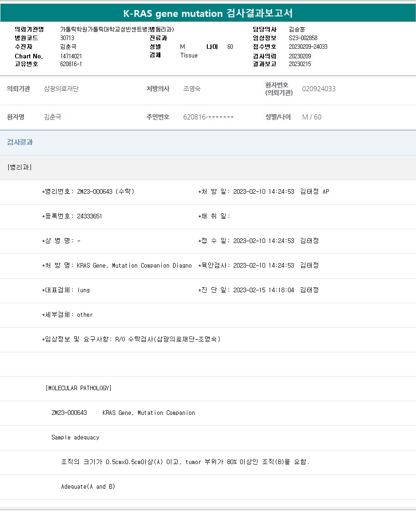Click the pathology number ZM23-000643 (수탁)
The image size is (416, 532).
pyautogui.click(x=105, y=191)
